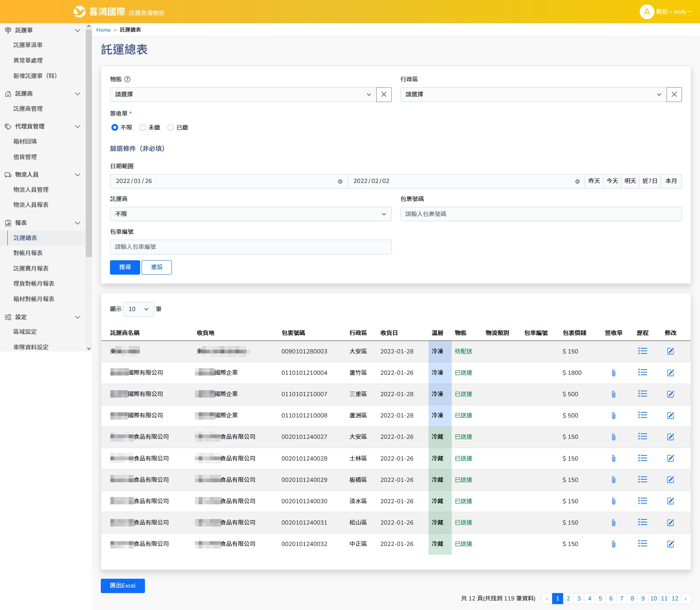
Task: Clear the start date 2022/01/26 field
Action: (340, 181)
